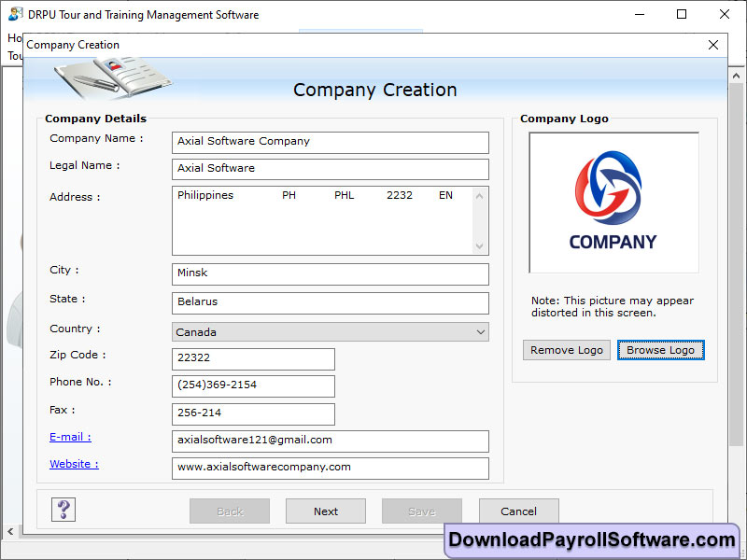Click the Company Name input field
Image resolution: width=747 pixels, height=560 pixels.
pyautogui.click(x=331, y=142)
